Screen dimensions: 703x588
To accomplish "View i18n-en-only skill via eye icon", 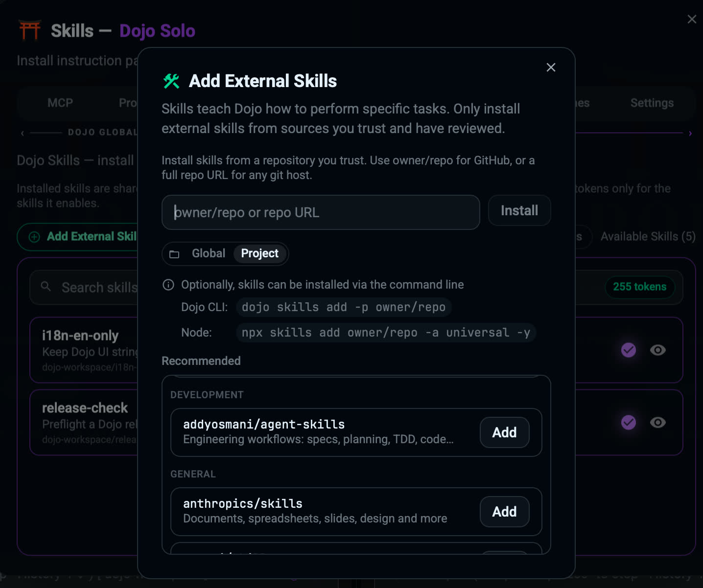I will coord(658,350).
